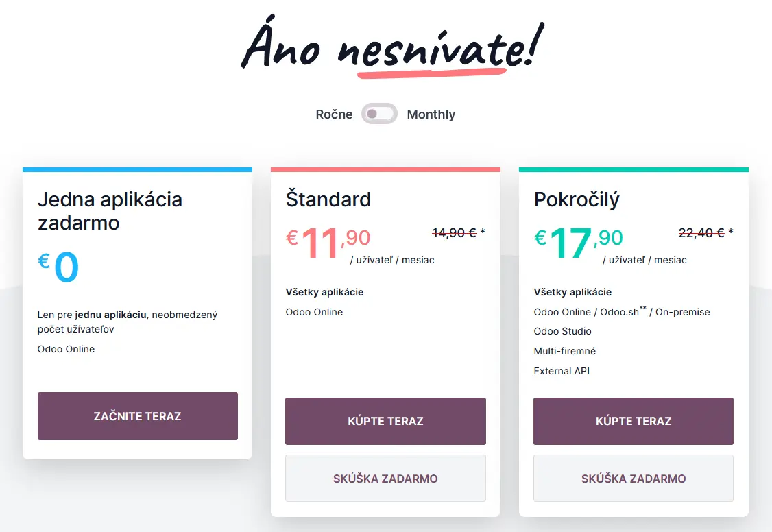Click the €0 price

(59, 267)
